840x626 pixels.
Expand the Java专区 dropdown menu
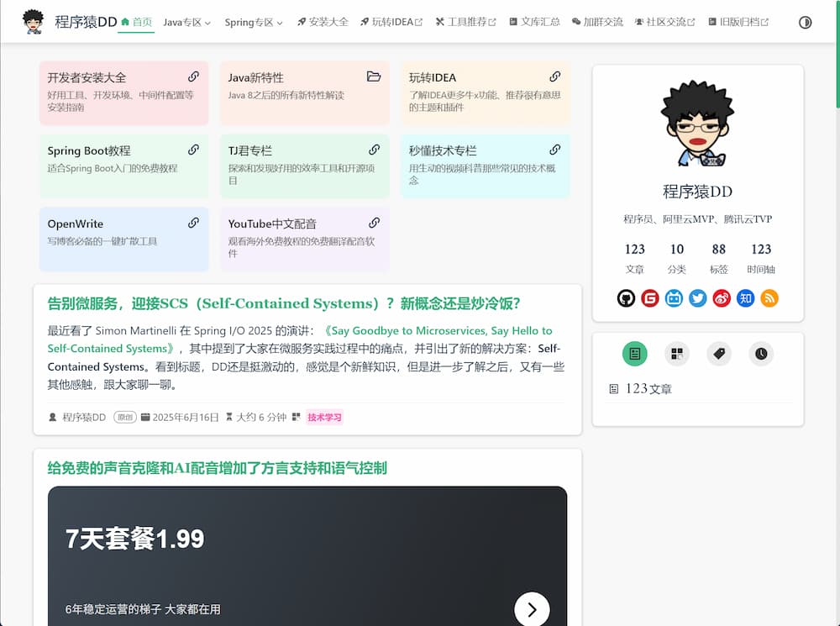click(x=186, y=23)
